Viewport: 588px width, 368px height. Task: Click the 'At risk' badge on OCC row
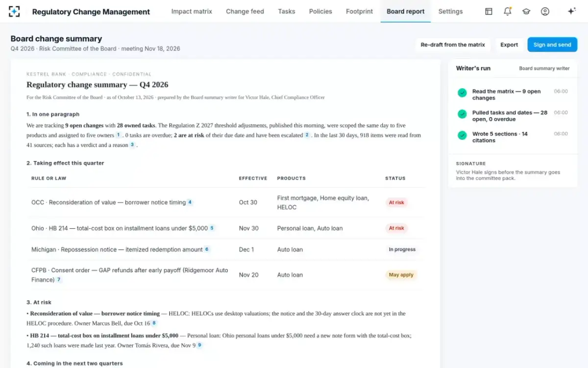[396, 202]
